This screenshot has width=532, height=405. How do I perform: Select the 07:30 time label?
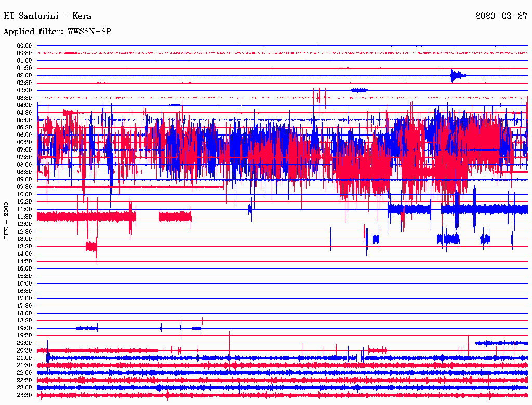pyautogui.click(x=24, y=157)
